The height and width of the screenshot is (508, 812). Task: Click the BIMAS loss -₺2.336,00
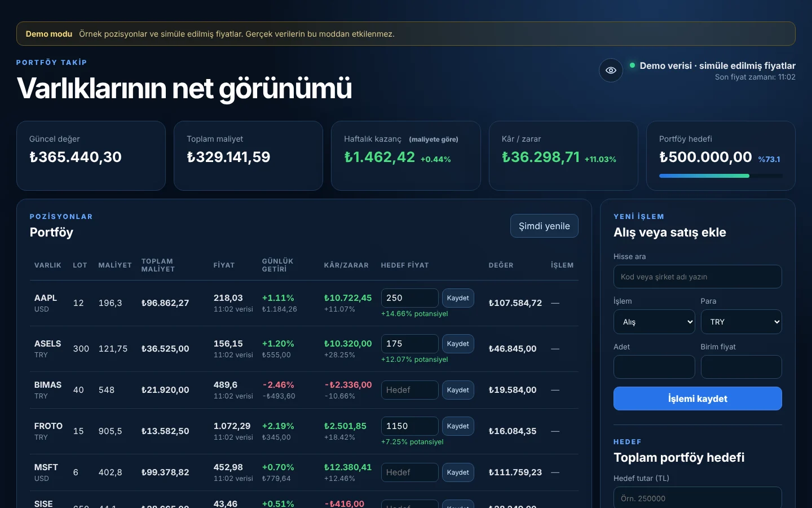(x=348, y=385)
